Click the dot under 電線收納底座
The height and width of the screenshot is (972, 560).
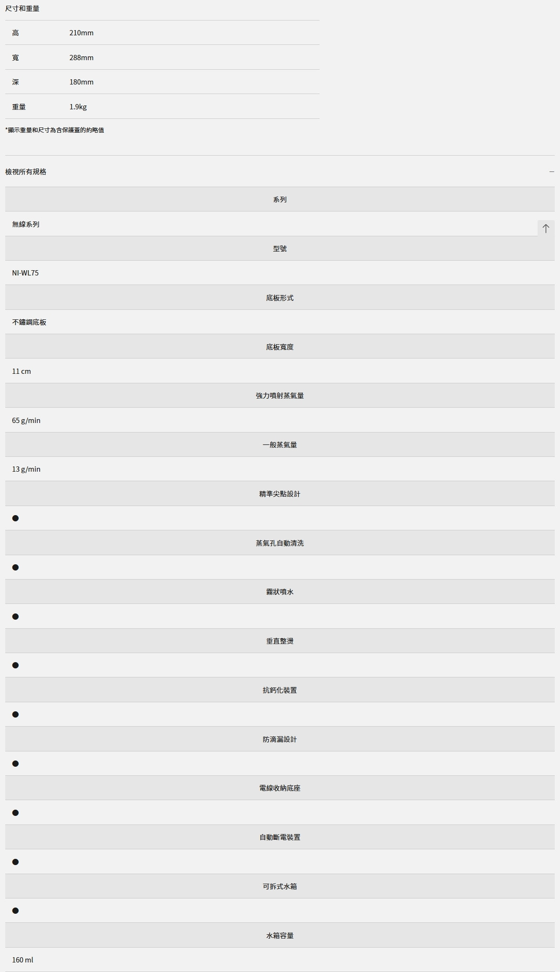click(x=15, y=813)
